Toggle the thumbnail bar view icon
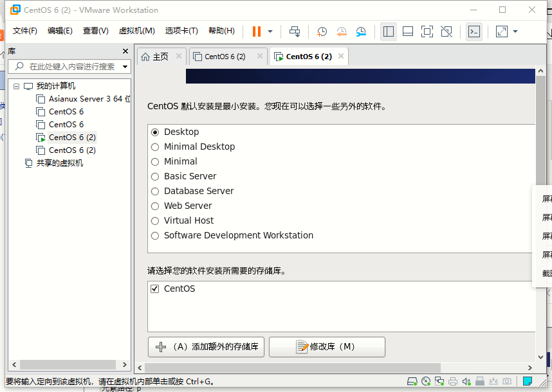 (408, 31)
